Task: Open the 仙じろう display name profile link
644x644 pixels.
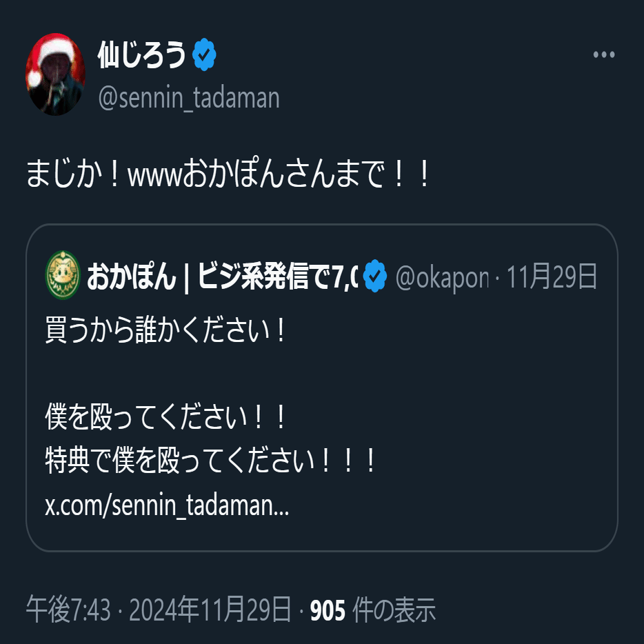Action: coord(142,54)
